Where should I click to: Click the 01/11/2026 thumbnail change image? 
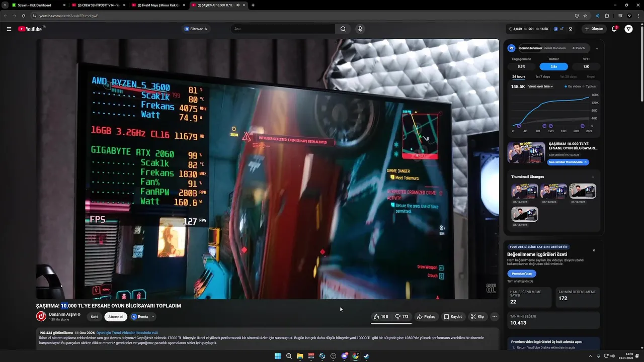tap(525, 214)
